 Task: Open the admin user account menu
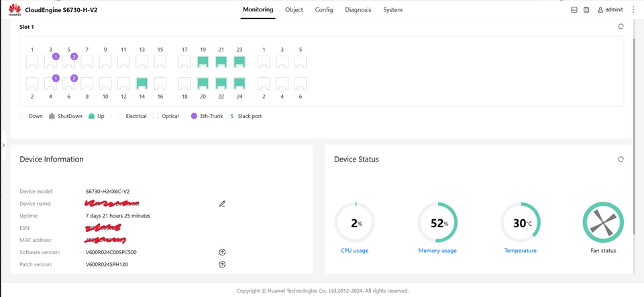tap(610, 10)
